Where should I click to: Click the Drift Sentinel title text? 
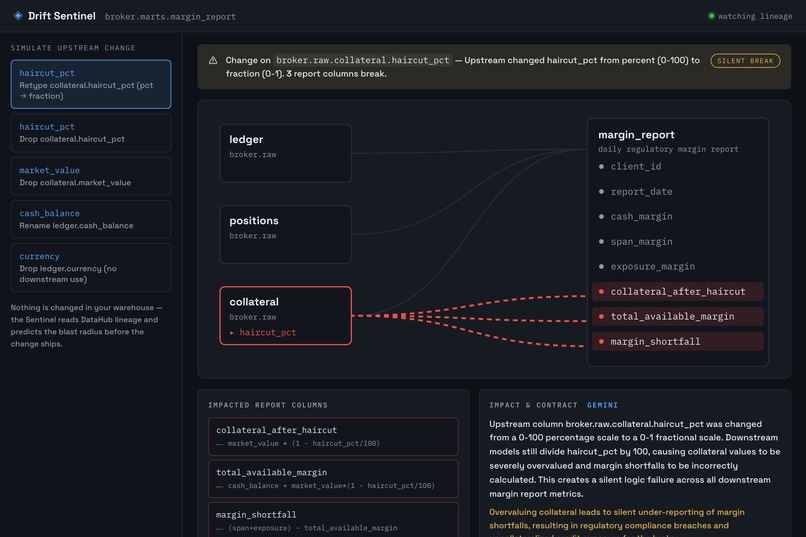tap(62, 16)
